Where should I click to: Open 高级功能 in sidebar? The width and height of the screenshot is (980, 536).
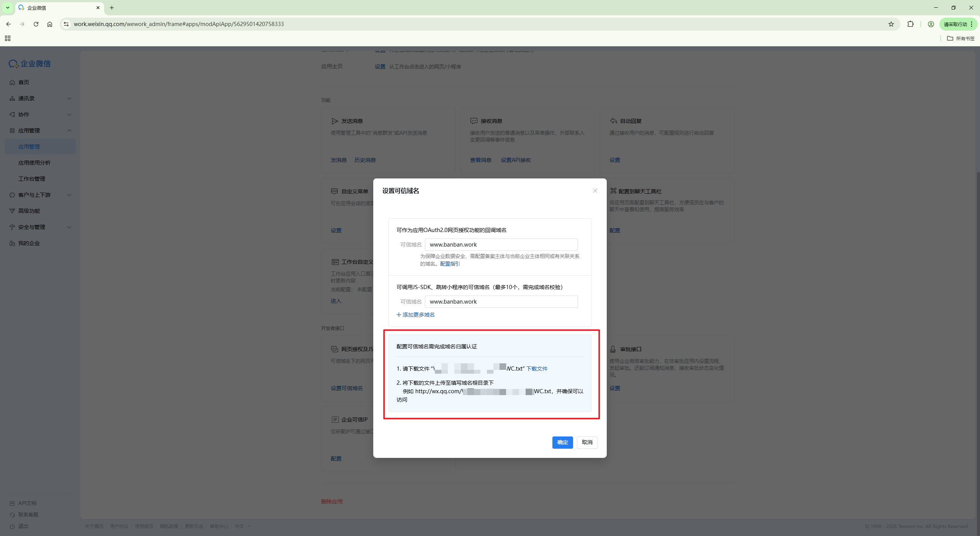[29, 211]
